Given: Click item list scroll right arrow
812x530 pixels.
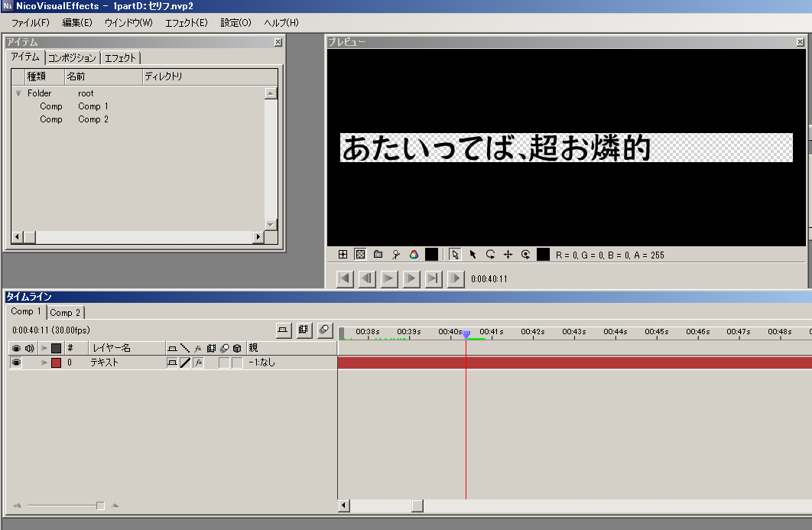Looking at the screenshot, I should coord(258,237).
